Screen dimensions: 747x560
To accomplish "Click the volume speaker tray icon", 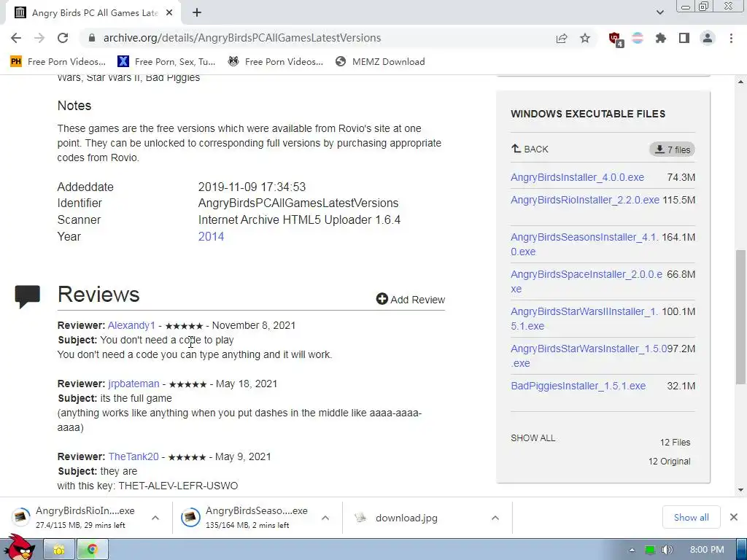I will pos(667,550).
